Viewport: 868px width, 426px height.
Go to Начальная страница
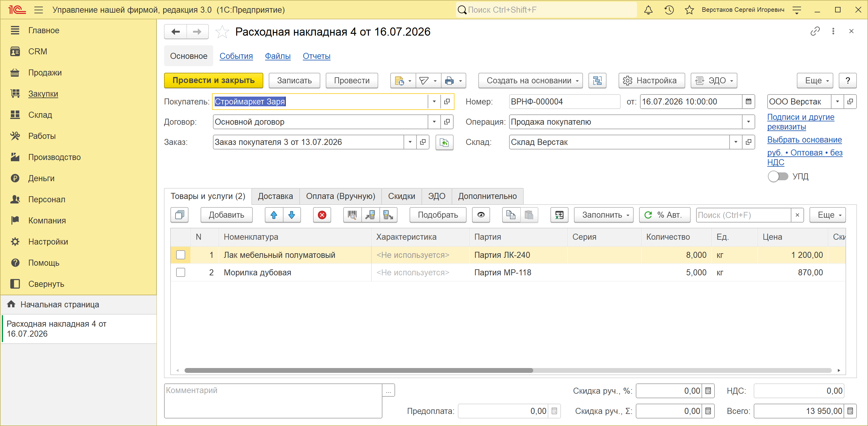tap(60, 304)
